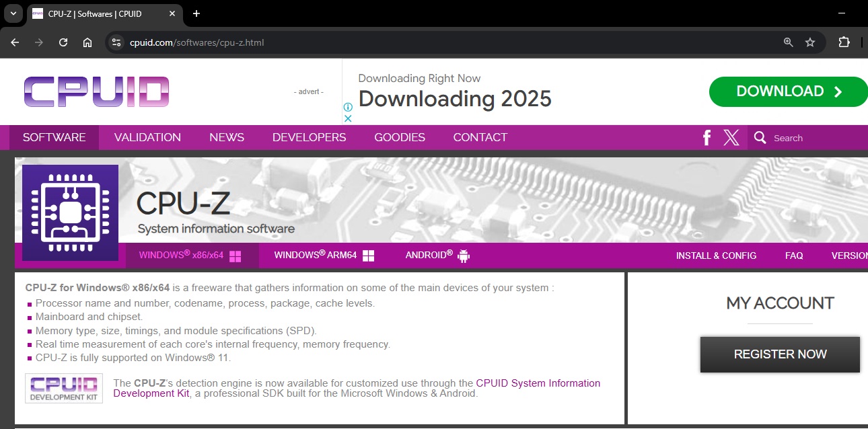Open the VALIDATION menu
868x429 pixels.
click(x=147, y=137)
